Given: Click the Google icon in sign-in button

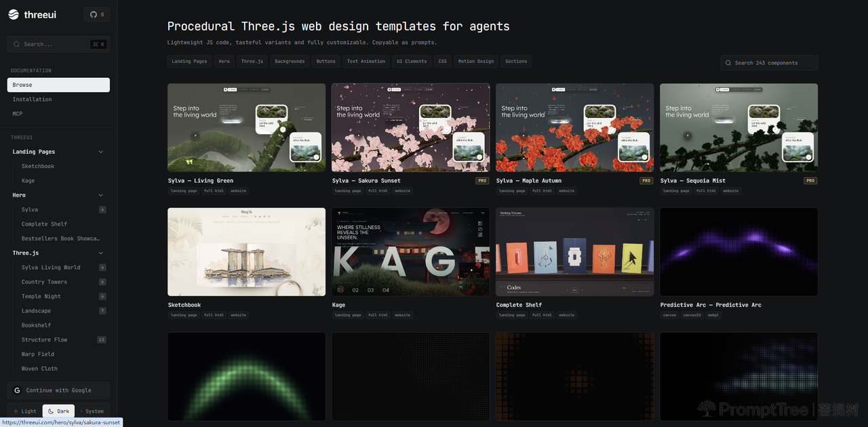Looking at the screenshot, I should pos(17,390).
